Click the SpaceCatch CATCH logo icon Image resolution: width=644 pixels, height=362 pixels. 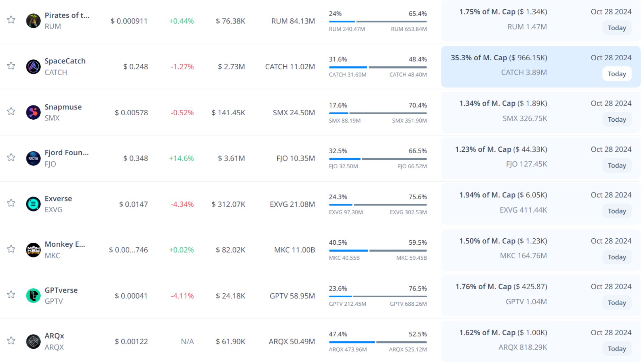tap(33, 67)
